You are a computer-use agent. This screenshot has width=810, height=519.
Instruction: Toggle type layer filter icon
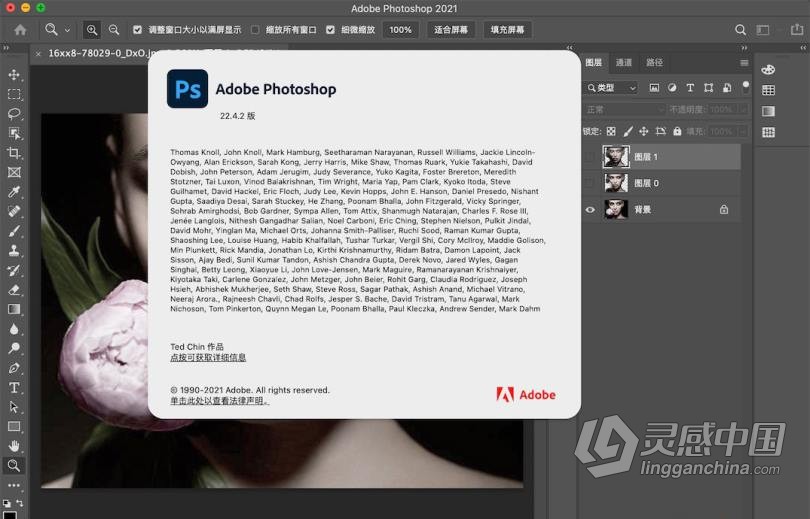coord(690,88)
